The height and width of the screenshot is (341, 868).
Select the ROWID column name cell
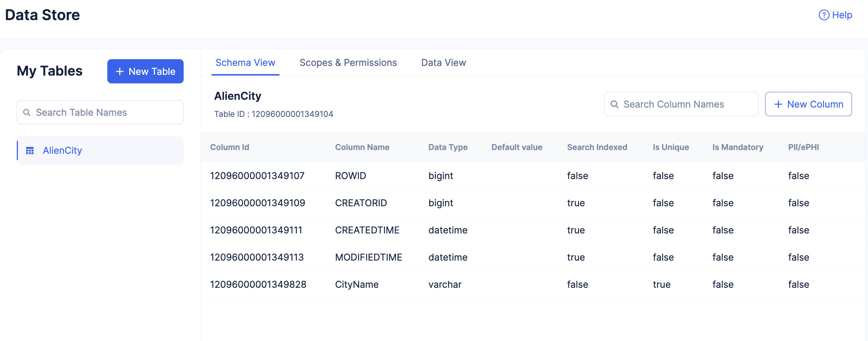[351, 176]
